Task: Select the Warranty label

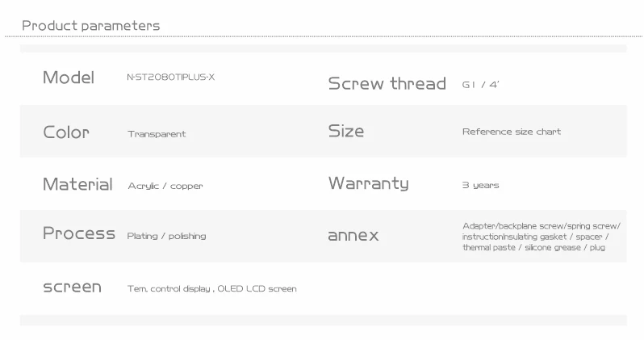Action: click(x=369, y=183)
